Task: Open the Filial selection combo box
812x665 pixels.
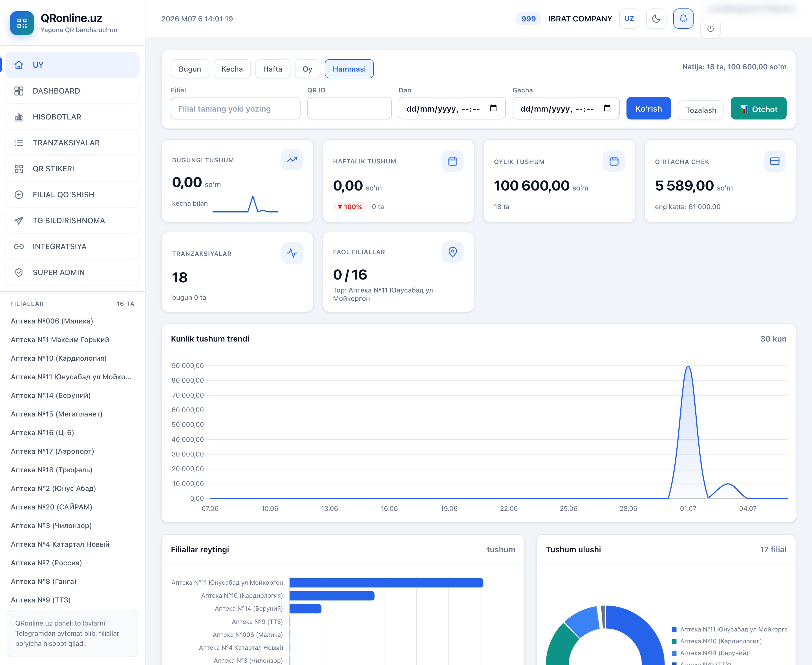Action: (235, 108)
